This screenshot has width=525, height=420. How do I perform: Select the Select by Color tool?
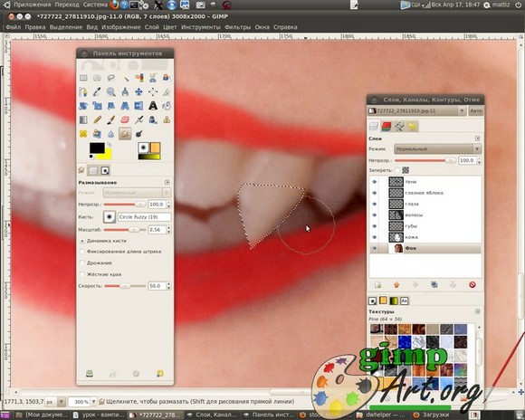139,78
